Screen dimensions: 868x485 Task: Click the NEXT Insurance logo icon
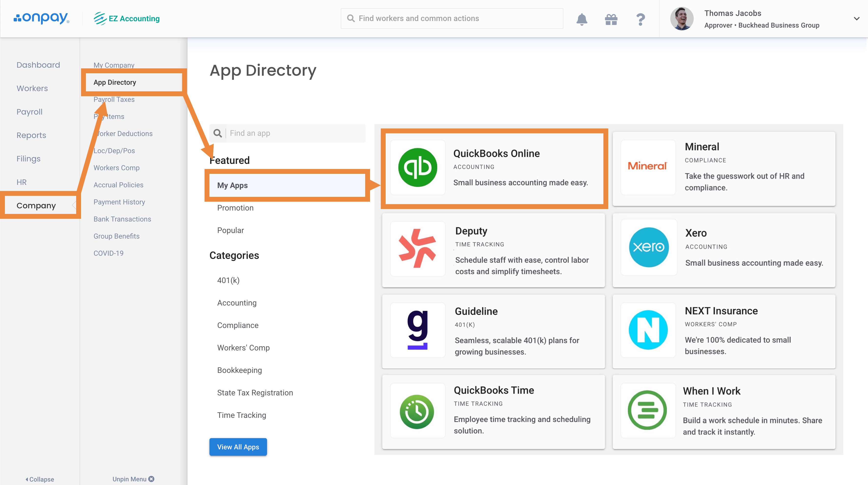(x=648, y=330)
